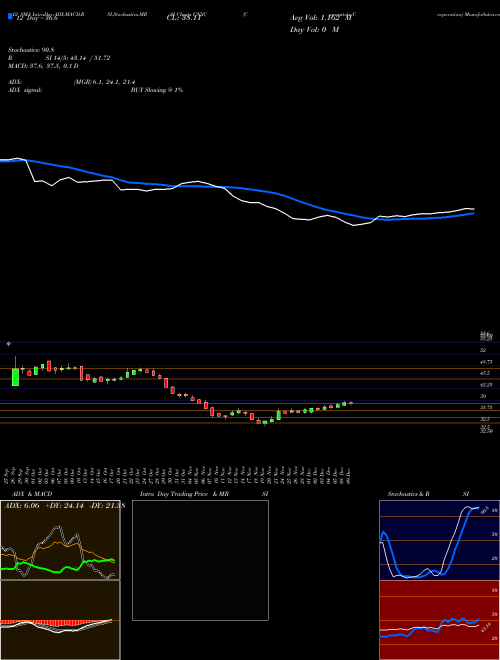Select the '43.14' RSI value label in red panel
Image resolution: width=500 pixels, height=660 pixels.
tap(486, 627)
